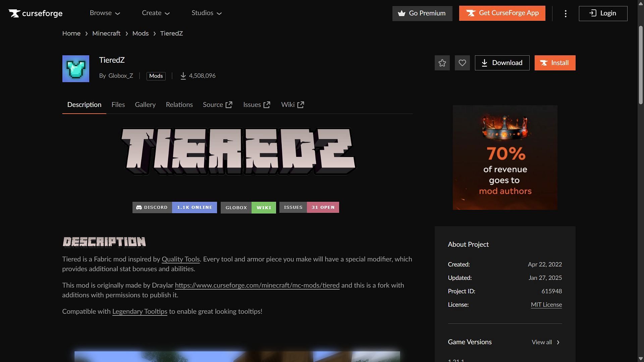Open the three-dot more options menu

tap(566, 13)
